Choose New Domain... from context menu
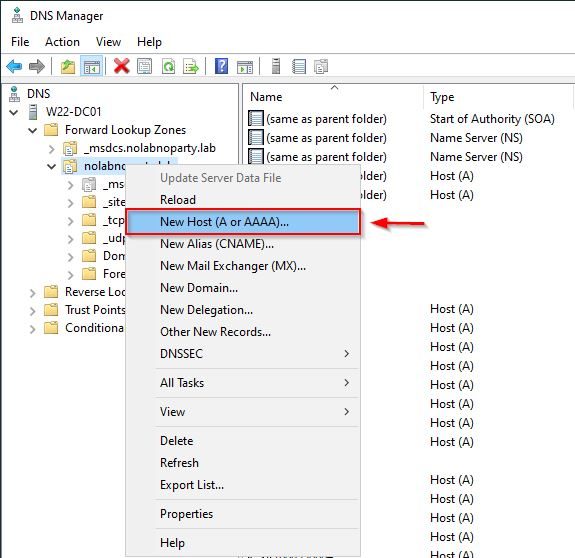This screenshot has height=558, width=575. coord(243,288)
